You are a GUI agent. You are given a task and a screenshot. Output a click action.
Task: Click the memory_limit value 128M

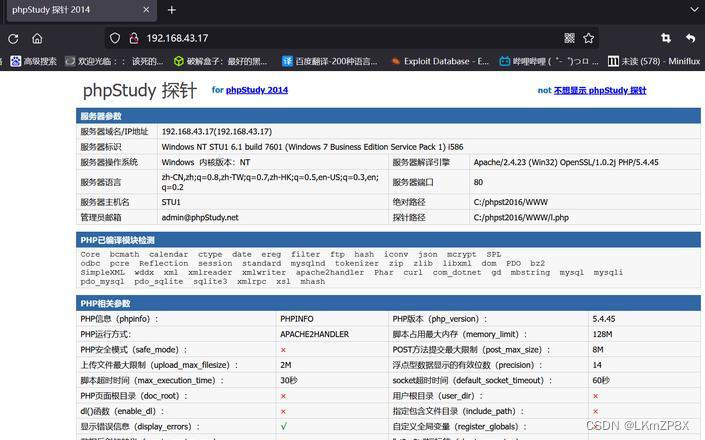[x=602, y=334]
